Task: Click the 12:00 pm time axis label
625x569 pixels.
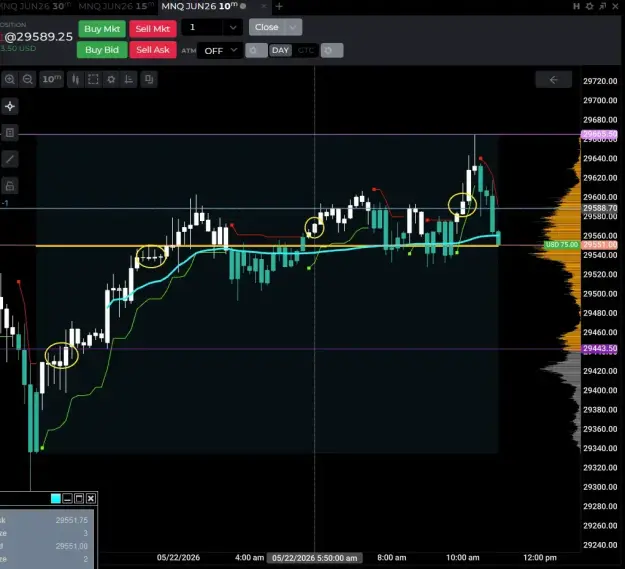Action: [540, 557]
